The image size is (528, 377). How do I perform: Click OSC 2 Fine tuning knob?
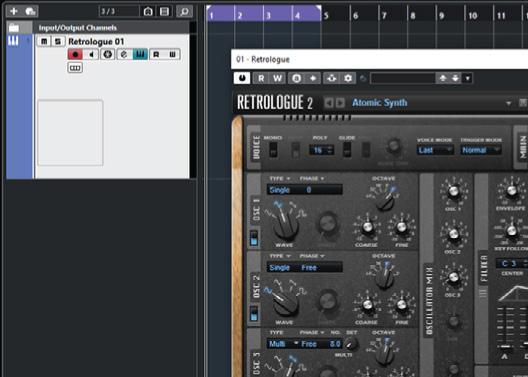(x=401, y=304)
